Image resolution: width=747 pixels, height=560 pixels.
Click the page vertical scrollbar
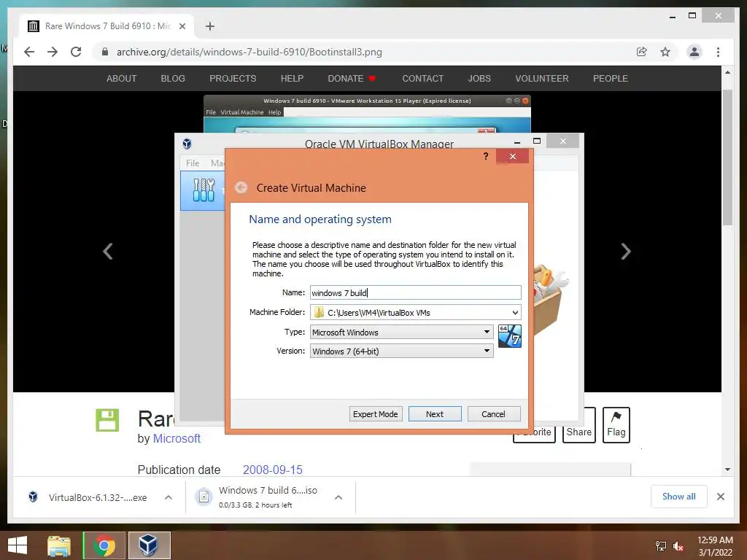point(727,157)
